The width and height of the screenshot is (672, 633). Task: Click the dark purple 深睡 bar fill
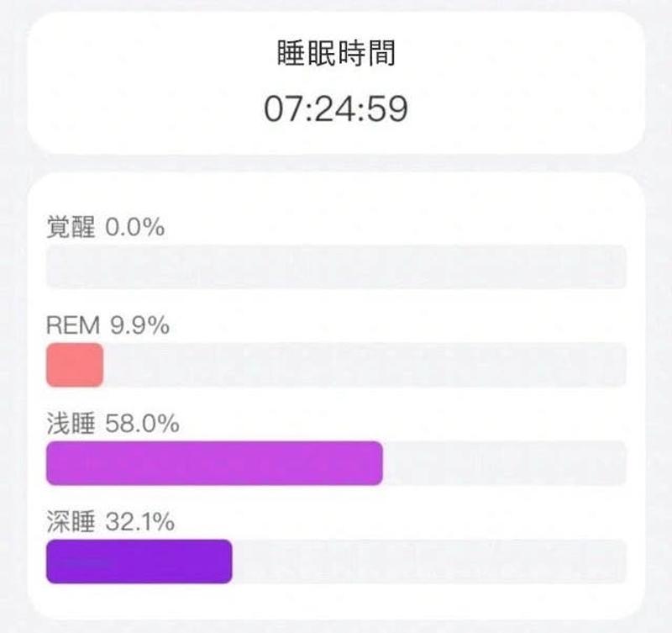139,562
